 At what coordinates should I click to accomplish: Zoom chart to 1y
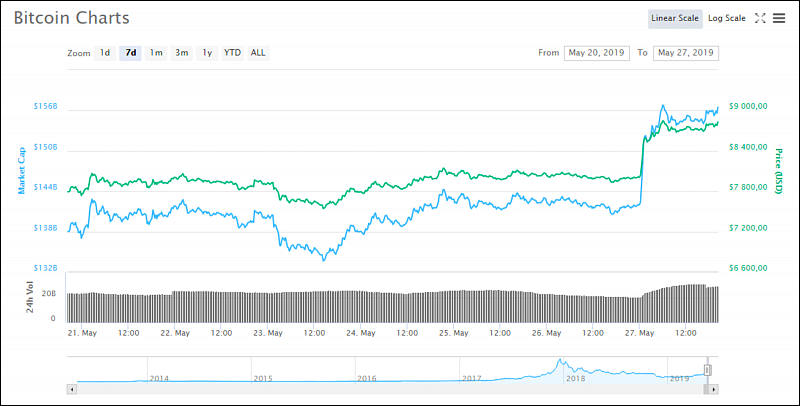(207, 53)
